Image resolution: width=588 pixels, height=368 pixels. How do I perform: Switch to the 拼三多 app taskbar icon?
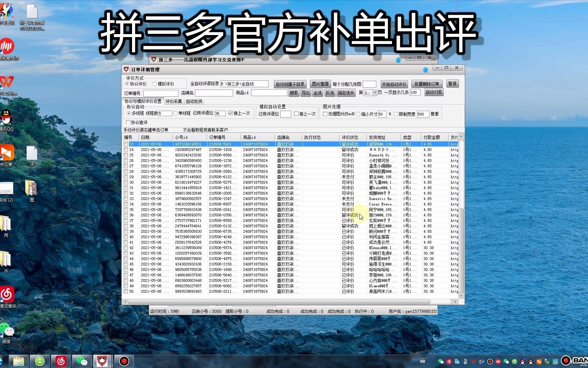coord(102,361)
